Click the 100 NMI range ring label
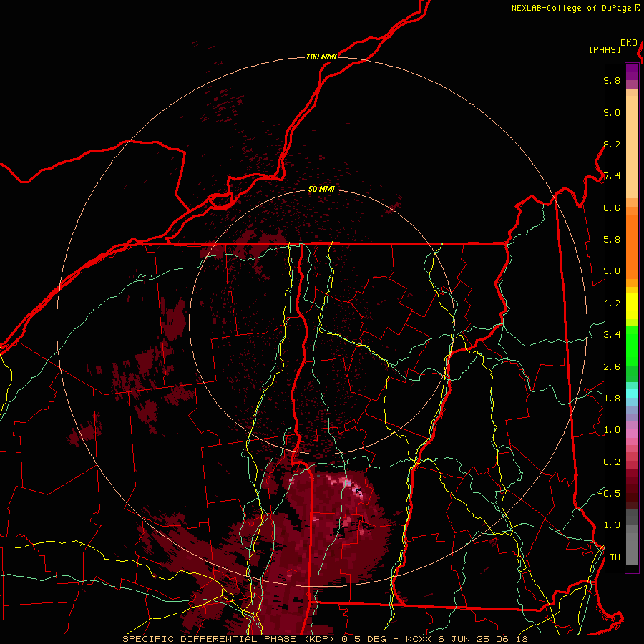The width and height of the screenshot is (644, 644). coord(321,57)
